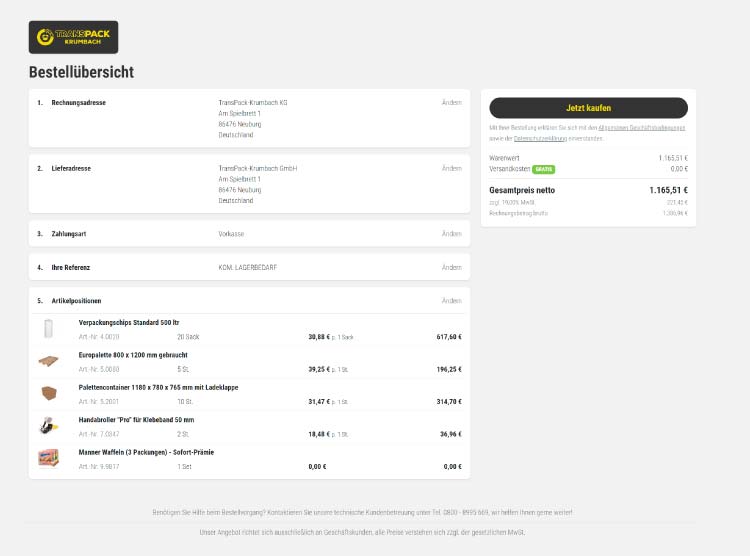
Task: Click the Palettencontainer box image
Action: [x=48, y=393]
